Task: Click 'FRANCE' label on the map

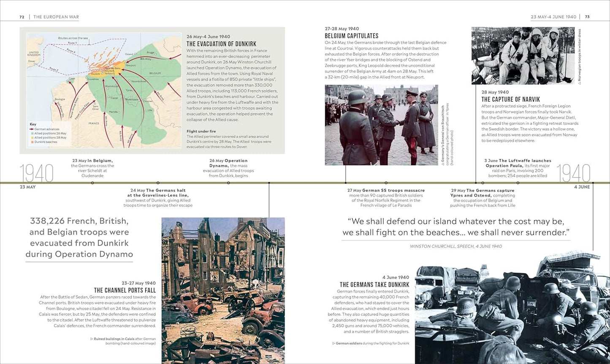Action: coord(94,123)
